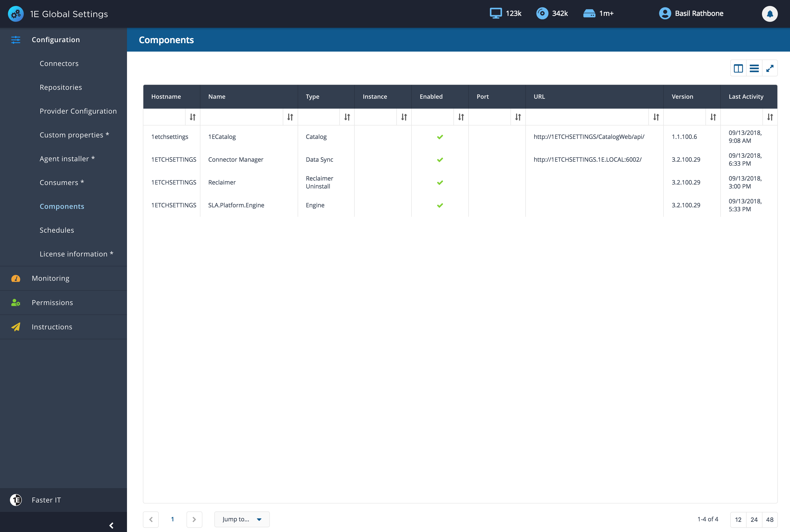Screen dimensions: 790x532
Task: Sort by Instance column arrows
Action: pos(404,117)
